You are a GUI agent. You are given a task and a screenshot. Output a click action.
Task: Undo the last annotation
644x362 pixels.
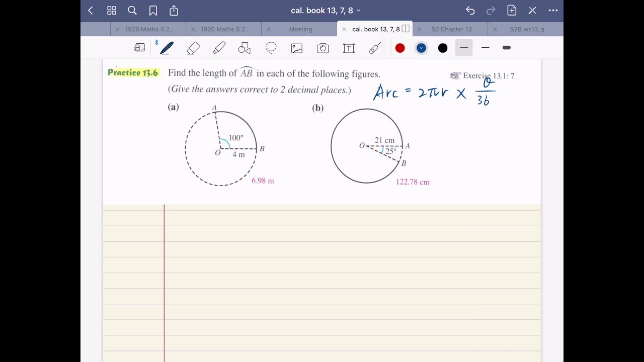tap(470, 10)
